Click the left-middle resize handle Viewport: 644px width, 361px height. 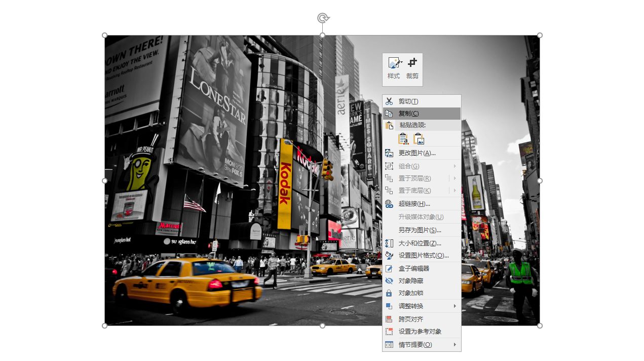pos(105,181)
